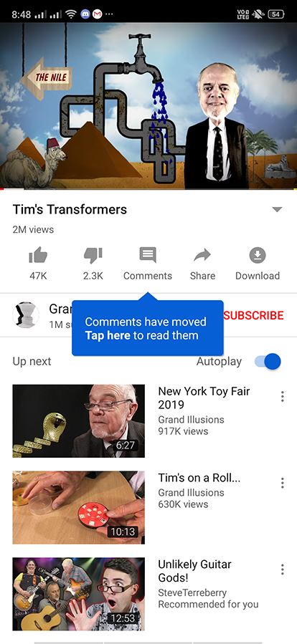297x644 pixels.
Task: Open the Grand Illusions channel avatar
Action: click(x=26, y=315)
